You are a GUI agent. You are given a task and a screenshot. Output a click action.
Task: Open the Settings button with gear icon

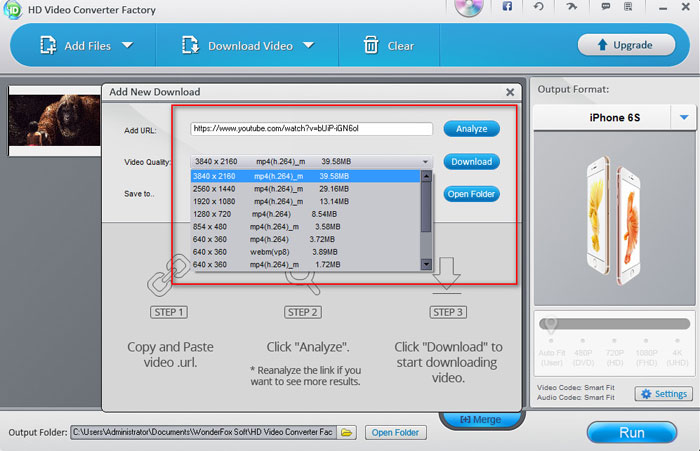tap(664, 394)
